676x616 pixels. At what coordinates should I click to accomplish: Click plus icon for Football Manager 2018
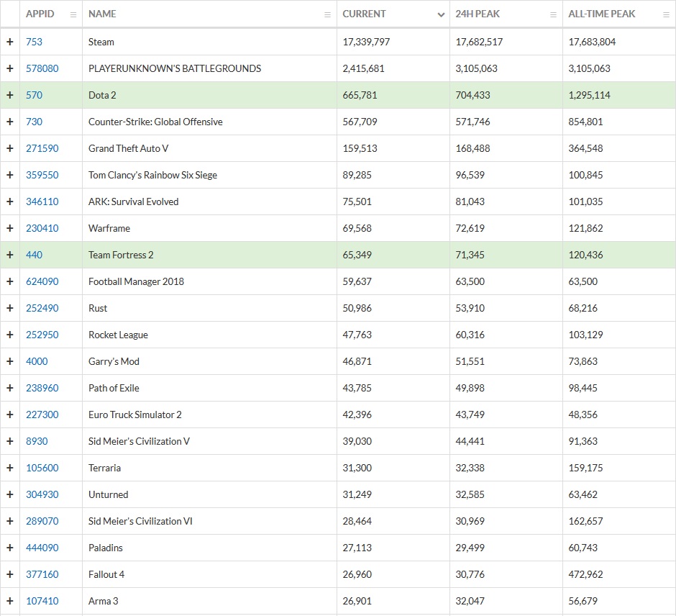(x=10, y=281)
